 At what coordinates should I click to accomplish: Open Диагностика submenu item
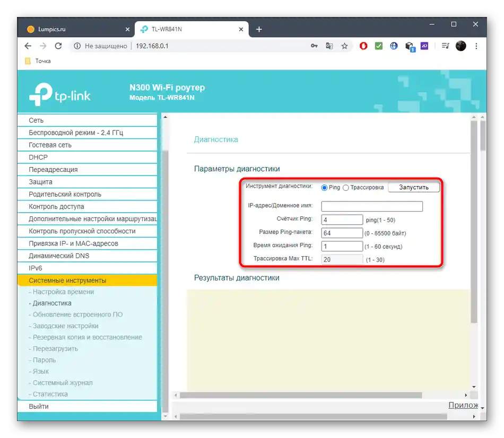(x=50, y=303)
